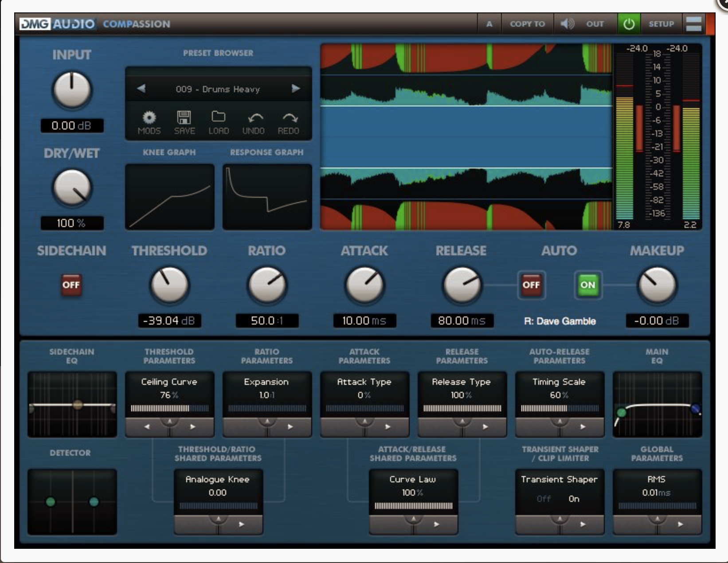Click the Threshold value field -39.04 dB
Image resolution: width=728 pixels, height=563 pixels.
click(x=169, y=321)
